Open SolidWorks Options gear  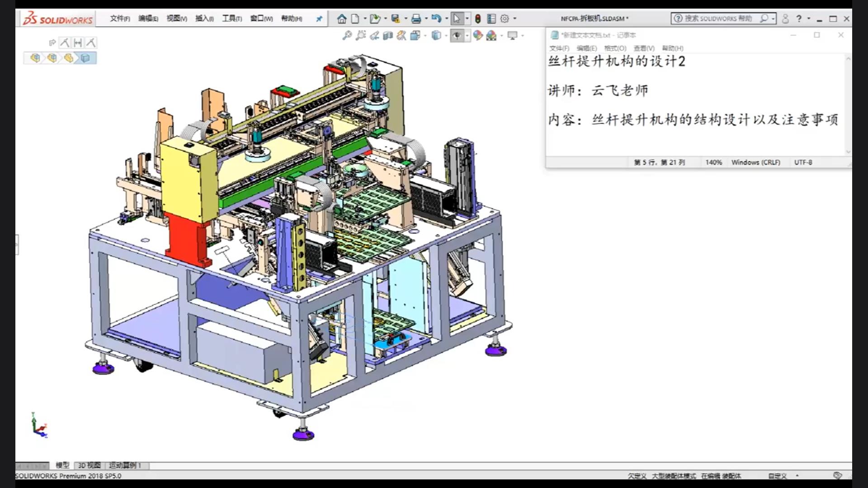click(x=505, y=19)
